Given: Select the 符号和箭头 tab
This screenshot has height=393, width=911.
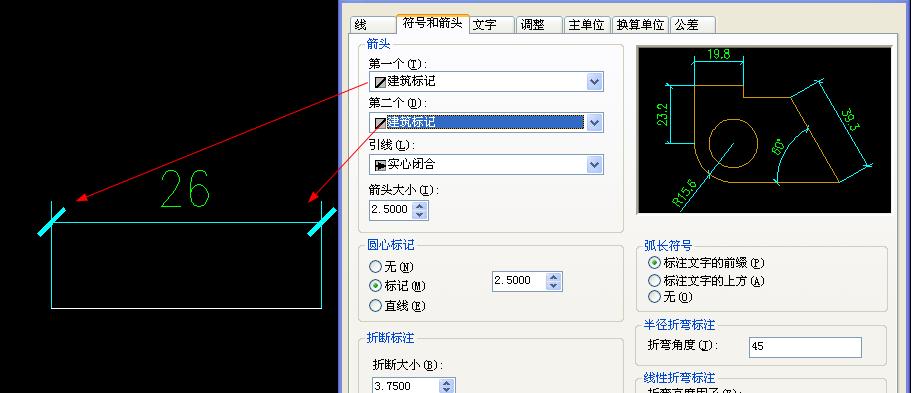Looking at the screenshot, I should click(432, 23).
